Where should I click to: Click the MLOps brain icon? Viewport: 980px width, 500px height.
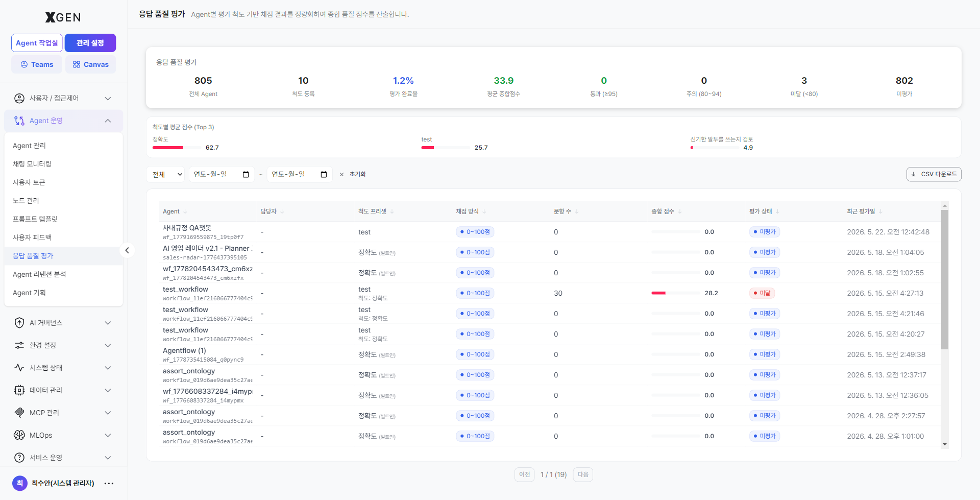[x=19, y=435]
